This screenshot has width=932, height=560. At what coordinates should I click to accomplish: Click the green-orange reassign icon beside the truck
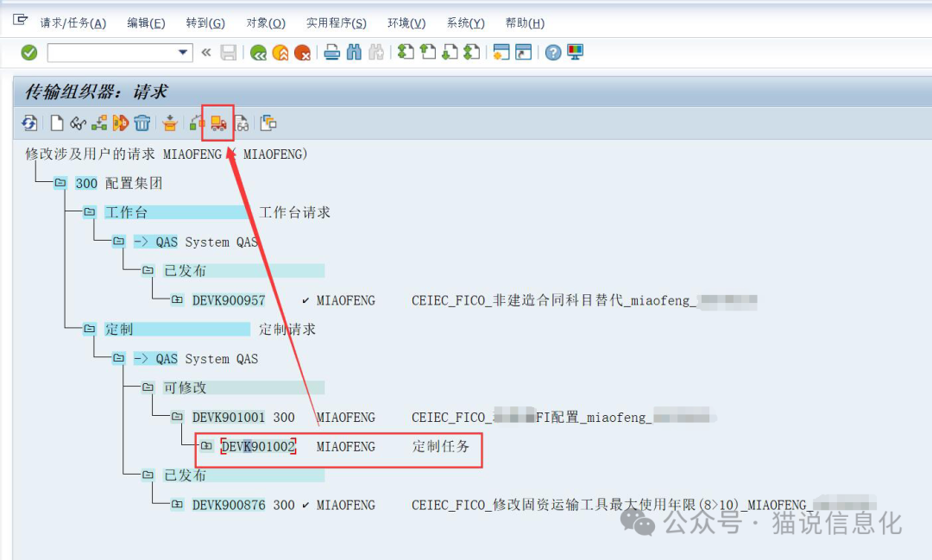198,123
